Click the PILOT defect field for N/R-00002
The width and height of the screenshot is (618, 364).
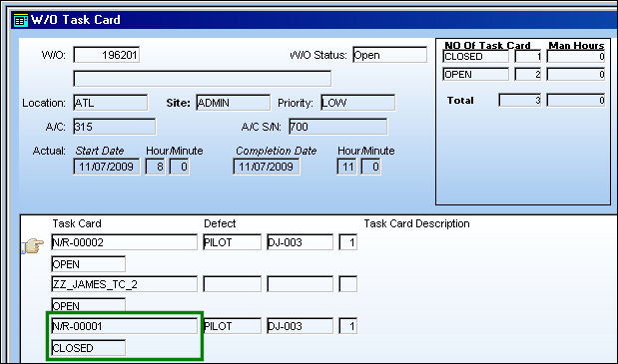tap(233, 242)
